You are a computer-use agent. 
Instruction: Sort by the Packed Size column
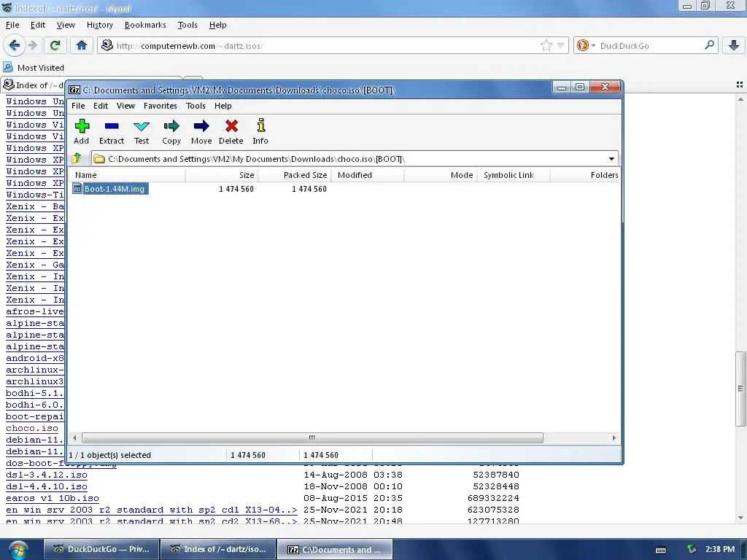[x=295, y=175]
